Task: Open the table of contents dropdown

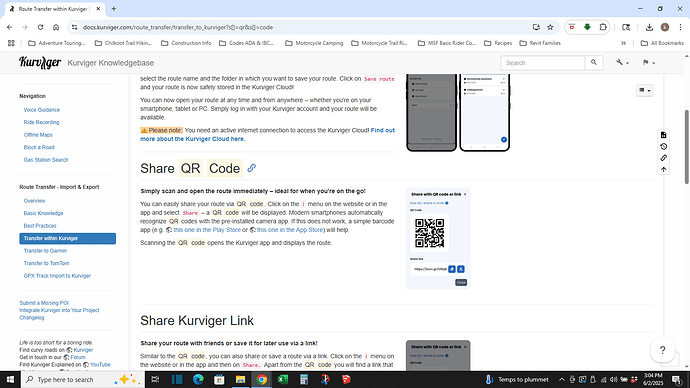Action: 645,90
